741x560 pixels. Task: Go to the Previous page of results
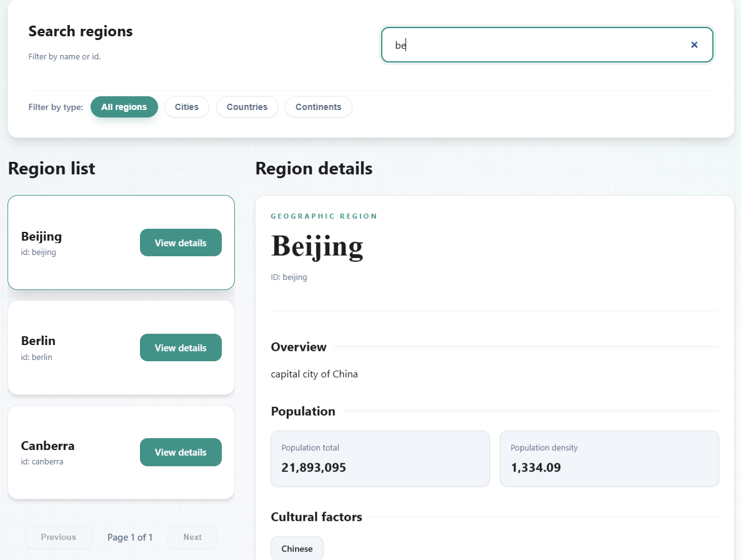coord(59,537)
